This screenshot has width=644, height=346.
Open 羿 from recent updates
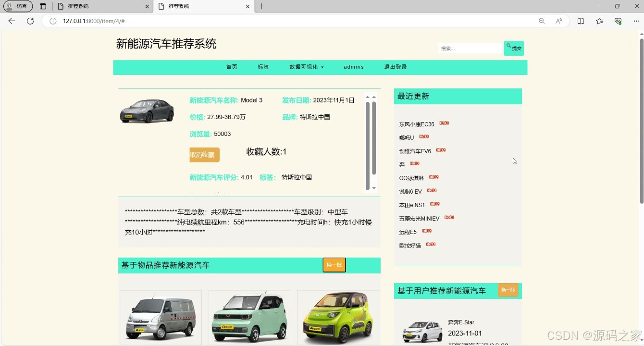(x=402, y=164)
